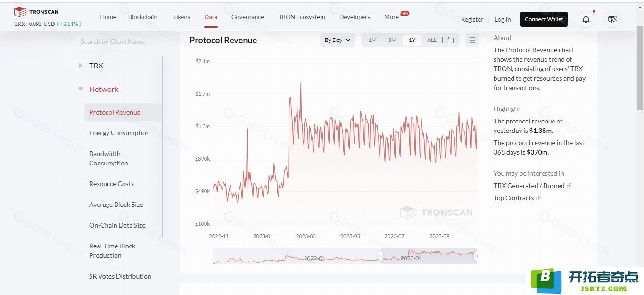644x295 pixels.
Task: Select Real-Time Block Production in sidebar
Action: pos(112,251)
